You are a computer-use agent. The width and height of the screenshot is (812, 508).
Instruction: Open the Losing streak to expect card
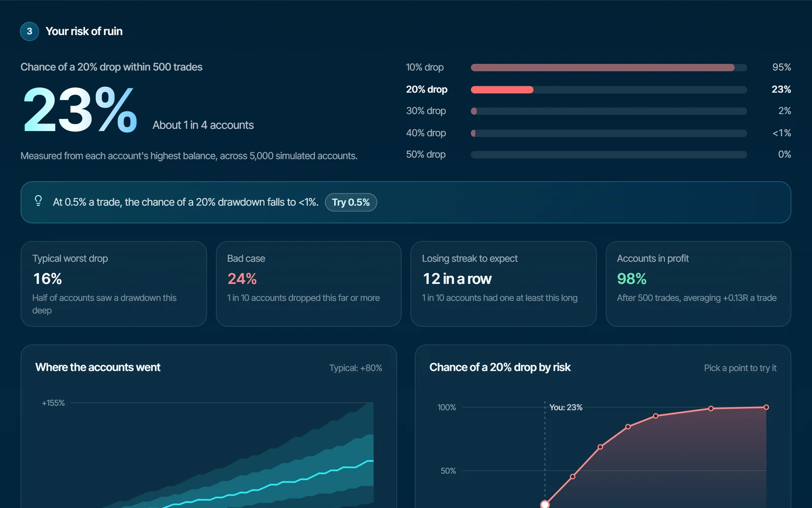pos(503,284)
